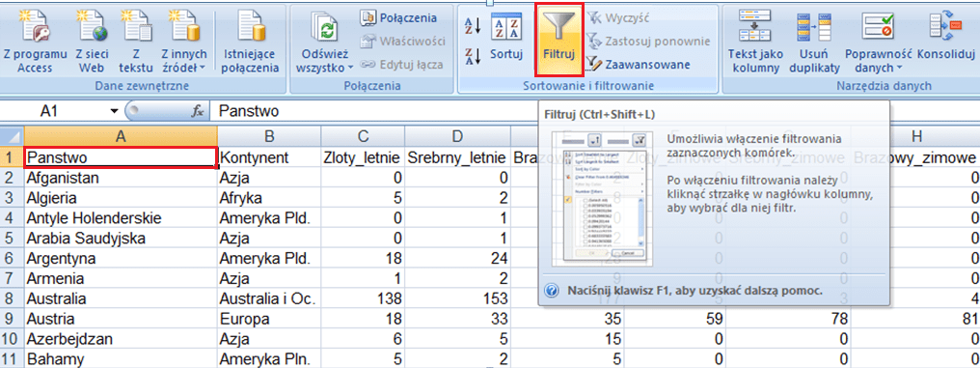Click the Brazowy_zimowe header cell

coord(915,157)
